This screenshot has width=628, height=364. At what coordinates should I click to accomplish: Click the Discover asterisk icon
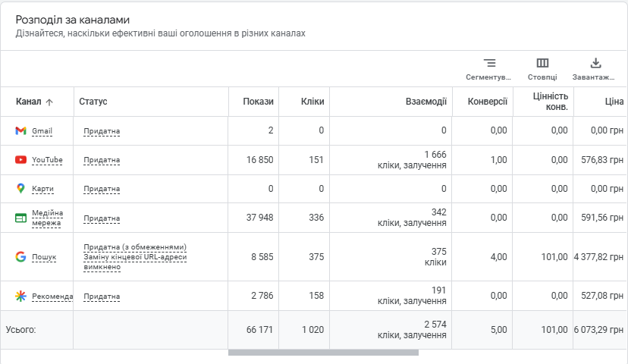point(20,296)
